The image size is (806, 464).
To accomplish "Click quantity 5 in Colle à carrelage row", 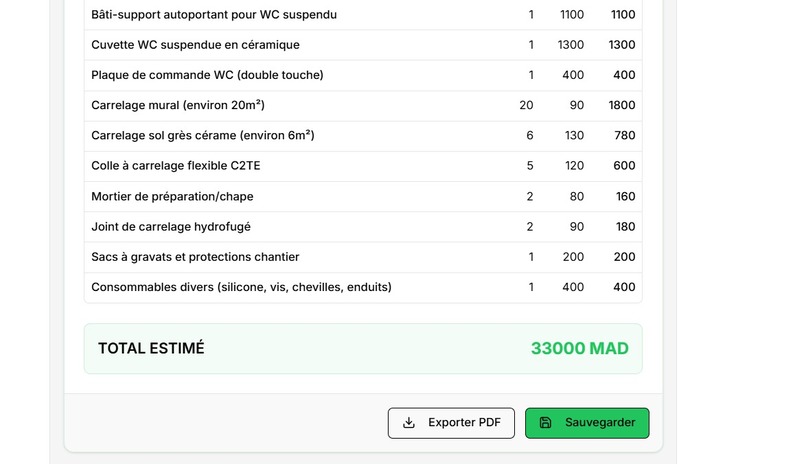I will point(529,166).
